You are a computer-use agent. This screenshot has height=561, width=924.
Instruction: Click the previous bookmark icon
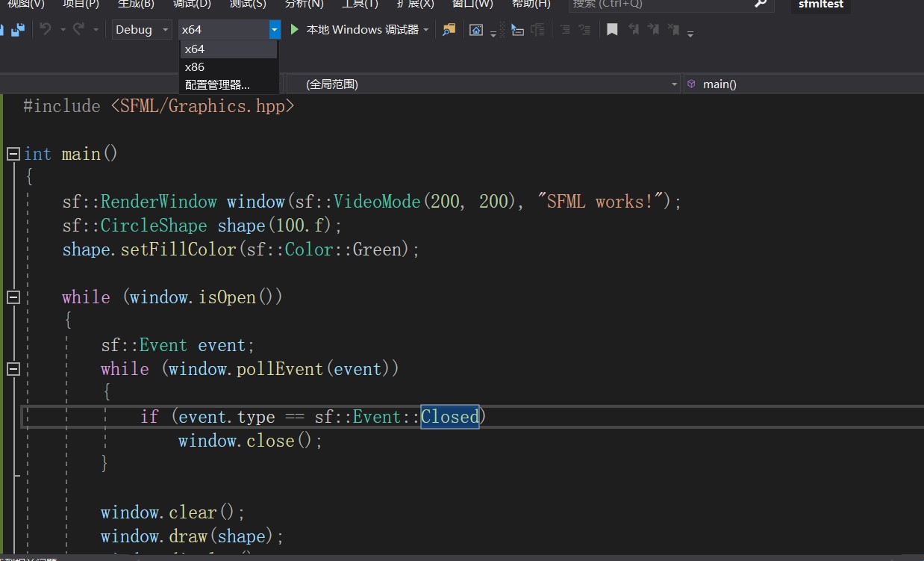(x=633, y=30)
